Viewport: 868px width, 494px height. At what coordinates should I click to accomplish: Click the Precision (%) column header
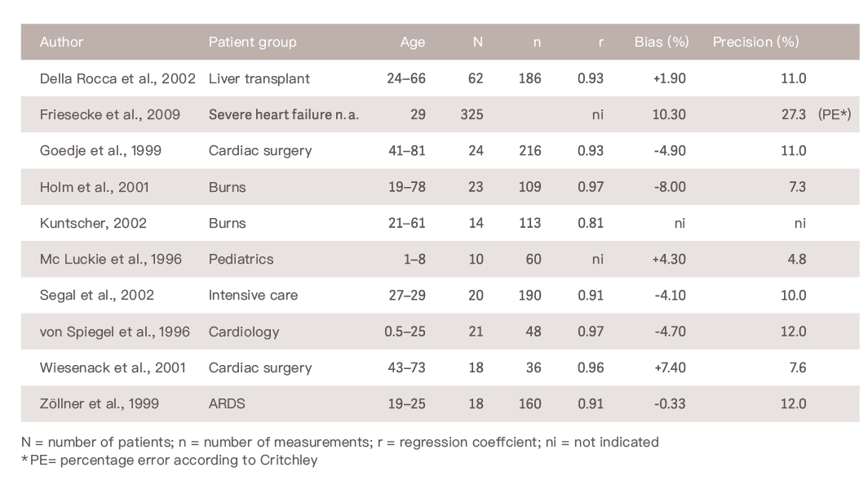coord(755,42)
